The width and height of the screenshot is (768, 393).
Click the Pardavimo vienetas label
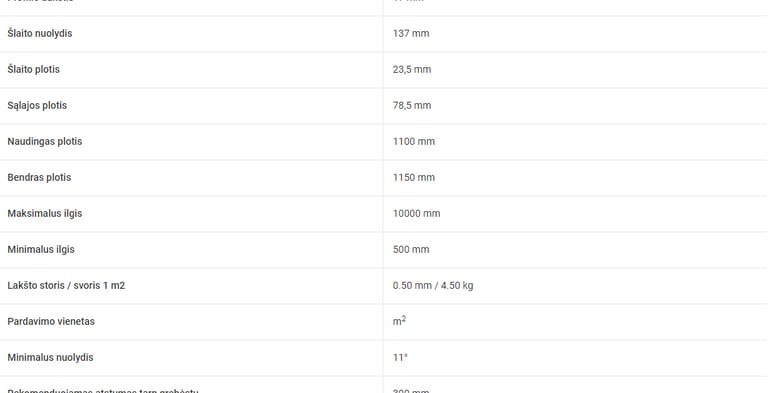pos(51,321)
